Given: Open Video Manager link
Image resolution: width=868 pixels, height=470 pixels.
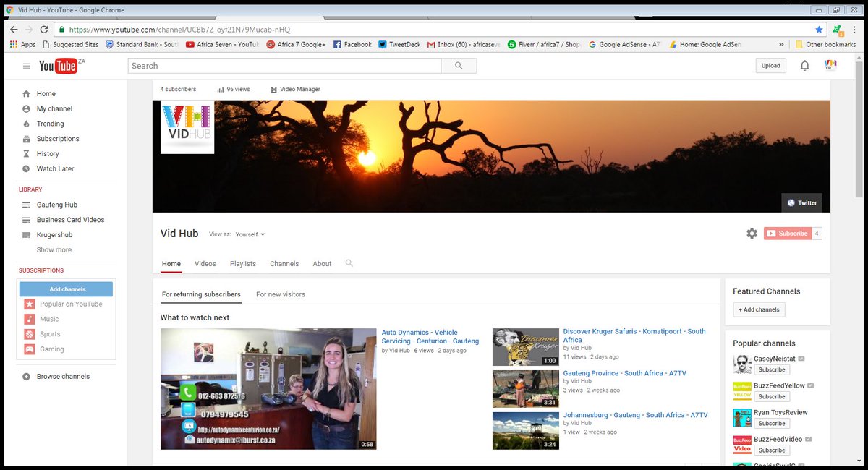Looking at the screenshot, I should (295, 90).
